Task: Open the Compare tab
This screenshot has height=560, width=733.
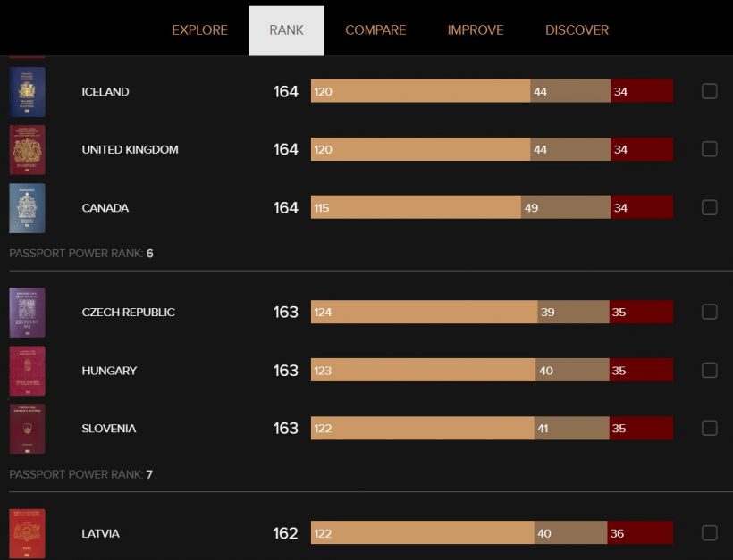Action: tap(375, 30)
